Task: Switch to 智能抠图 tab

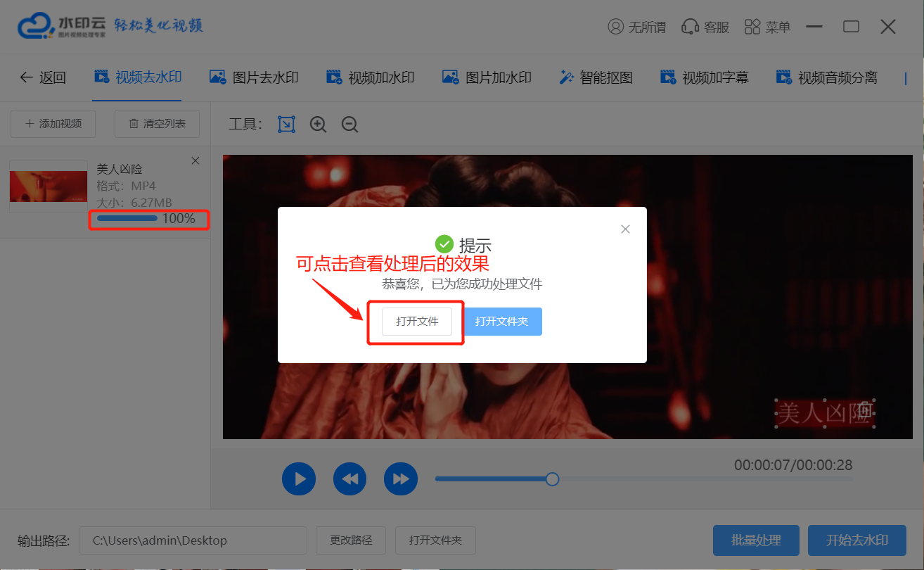Action: (596, 77)
